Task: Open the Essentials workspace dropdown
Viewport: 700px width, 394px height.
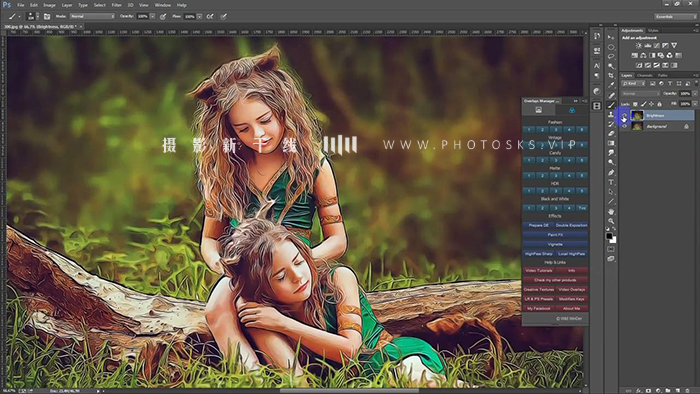Action: click(675, 17)
